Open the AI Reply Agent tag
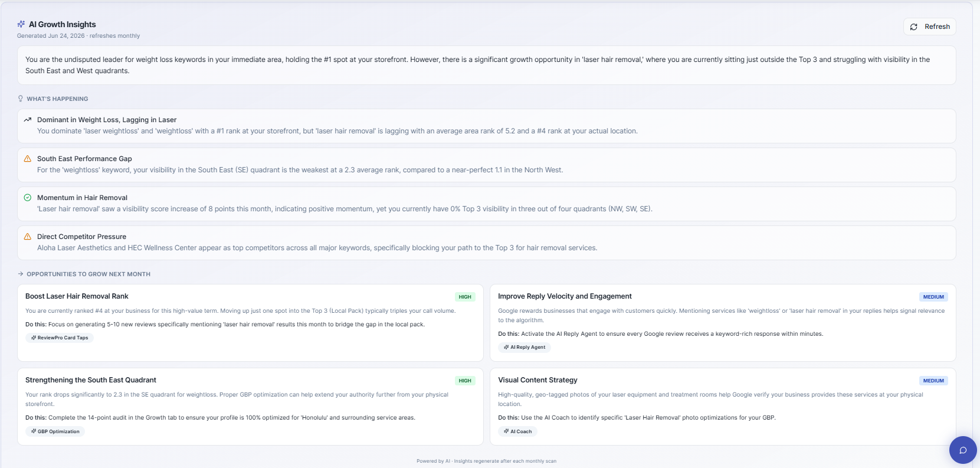 tap(525, 347)
